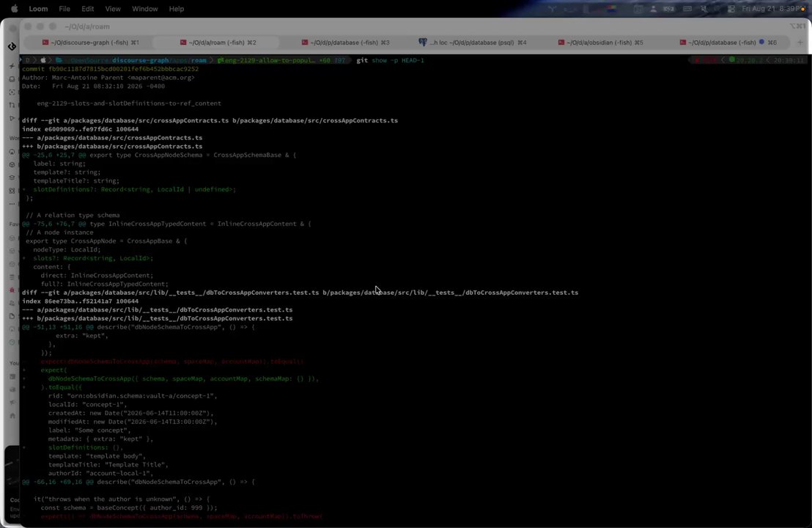Click the 'throws when the author is unknown' line
812x528 pixels.
[x=121, y=499]
